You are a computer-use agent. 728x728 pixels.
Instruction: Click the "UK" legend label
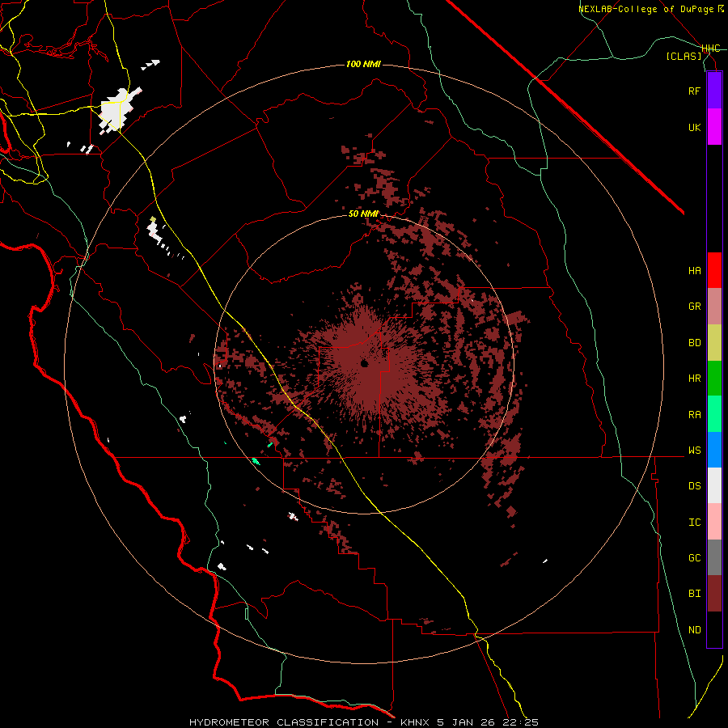pos(694,127)
